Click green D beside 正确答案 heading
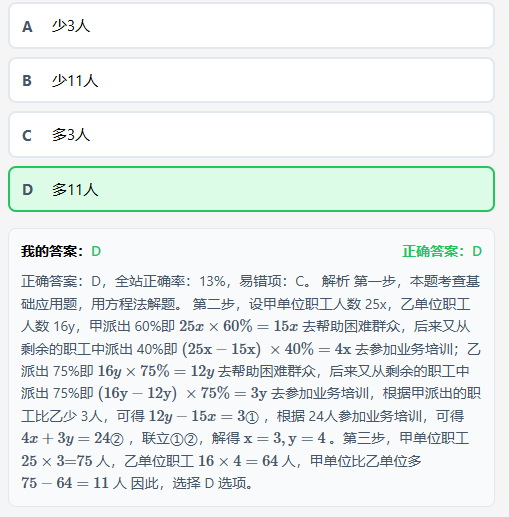 click(x=477, y=251)
